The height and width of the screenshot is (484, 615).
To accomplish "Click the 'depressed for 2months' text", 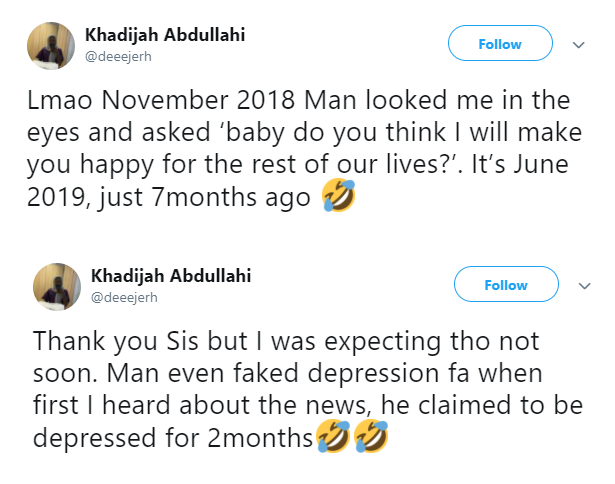I will coord(173,440).
